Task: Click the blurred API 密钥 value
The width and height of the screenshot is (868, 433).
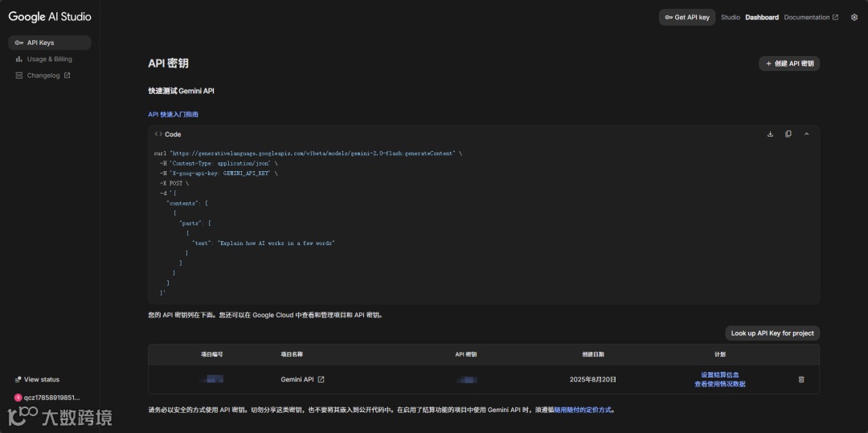Action: point(467,379)
